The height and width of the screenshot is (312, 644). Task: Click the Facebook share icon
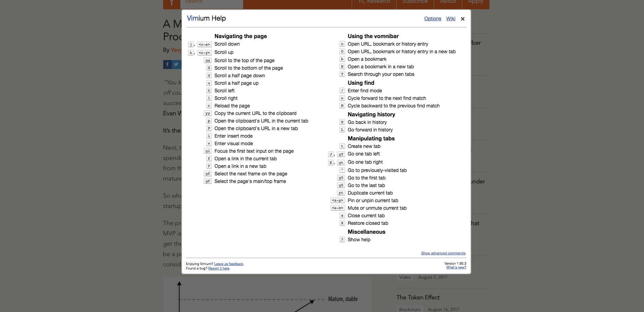tap(167, 64)
